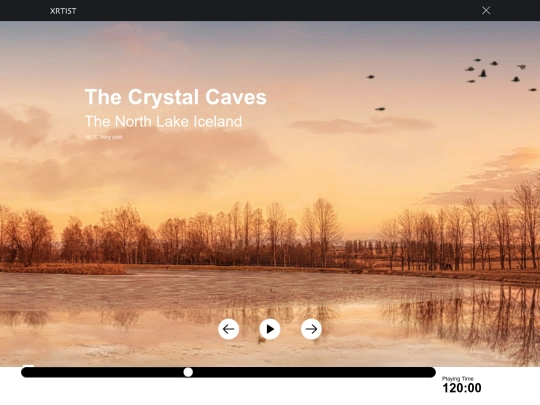Jump to the far left start of progress bar
The width and height of the screenshot is (540, 405).
(x=25, y=372)
